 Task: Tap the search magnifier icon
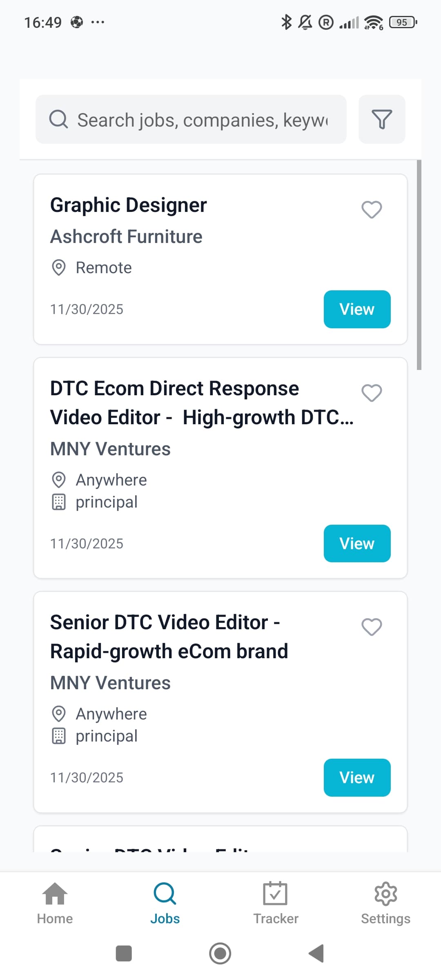pos(58,119)
